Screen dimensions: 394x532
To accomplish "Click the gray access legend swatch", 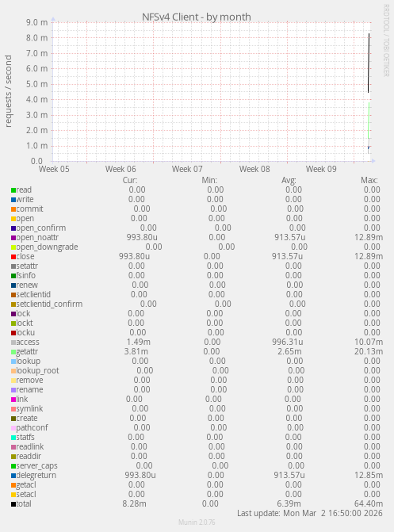I will (x=13, y=343).
